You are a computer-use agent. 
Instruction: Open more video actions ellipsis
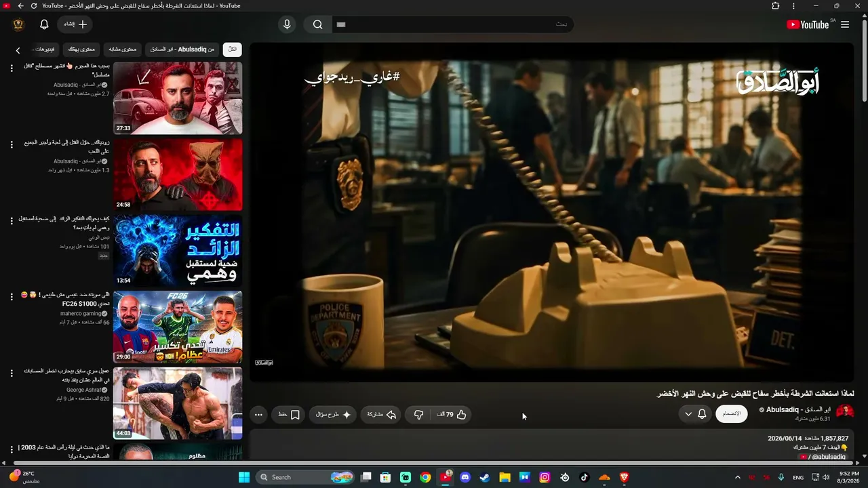(258, 414)
